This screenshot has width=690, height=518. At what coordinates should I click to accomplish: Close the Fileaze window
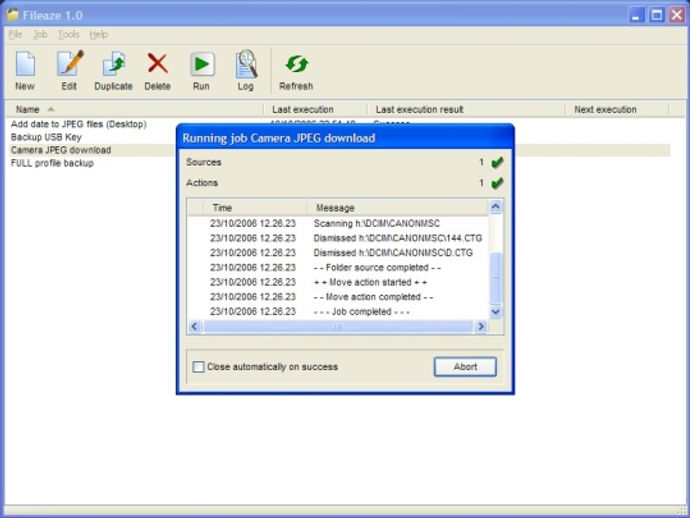(677, 15)
